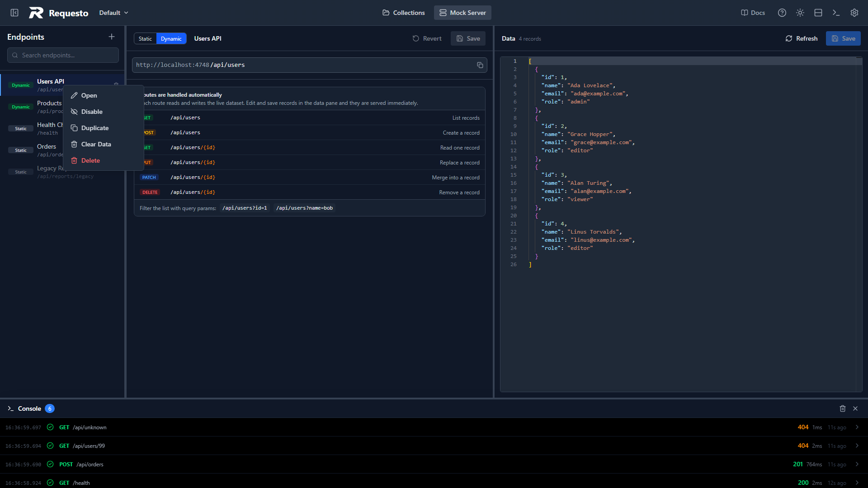Add a new endpoint with plus icon
The height and width of the screenshot is (488, 868).
tap(112, 37)
